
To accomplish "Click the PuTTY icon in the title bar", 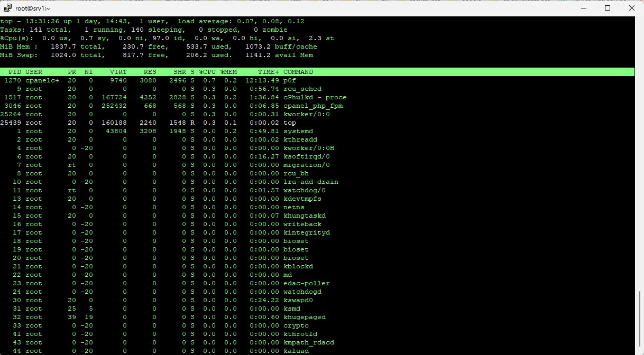I will point(8,8).
